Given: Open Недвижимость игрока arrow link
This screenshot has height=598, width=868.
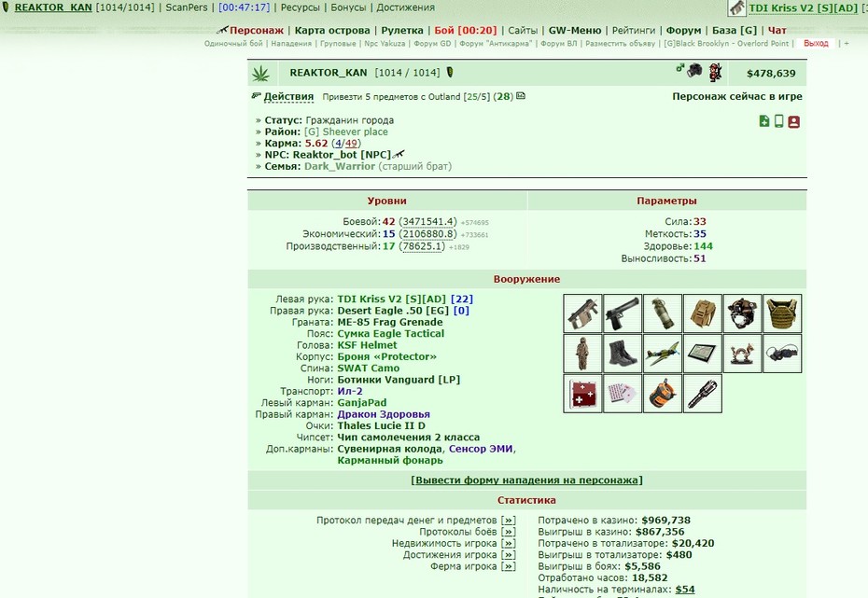Looking at the screenshot, I should coord(508,543).
